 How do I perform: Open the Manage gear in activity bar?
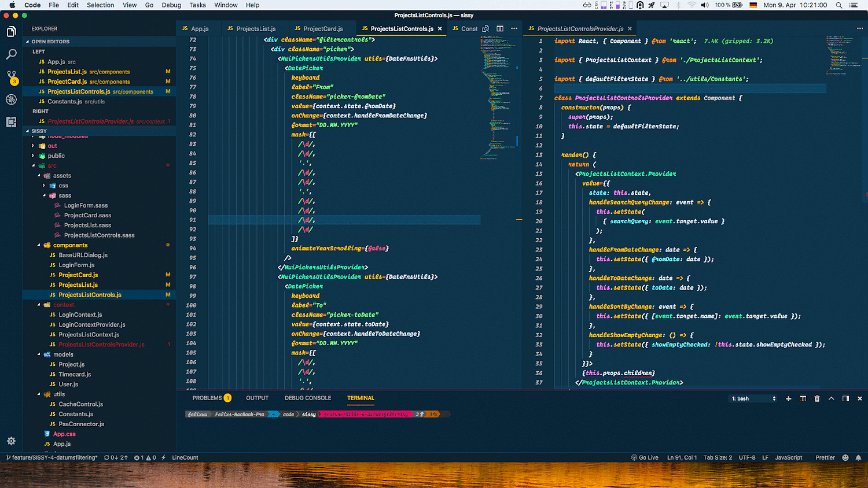[11, 441]
